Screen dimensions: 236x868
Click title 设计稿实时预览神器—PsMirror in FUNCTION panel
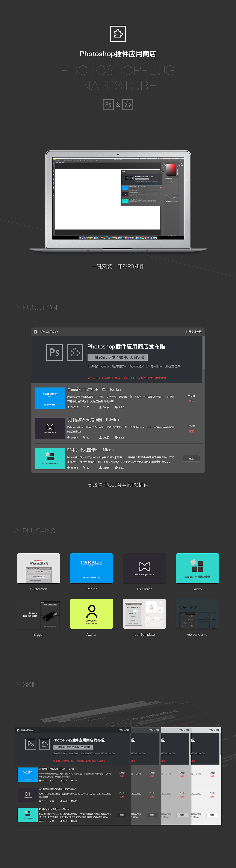[x=94, y=420]
